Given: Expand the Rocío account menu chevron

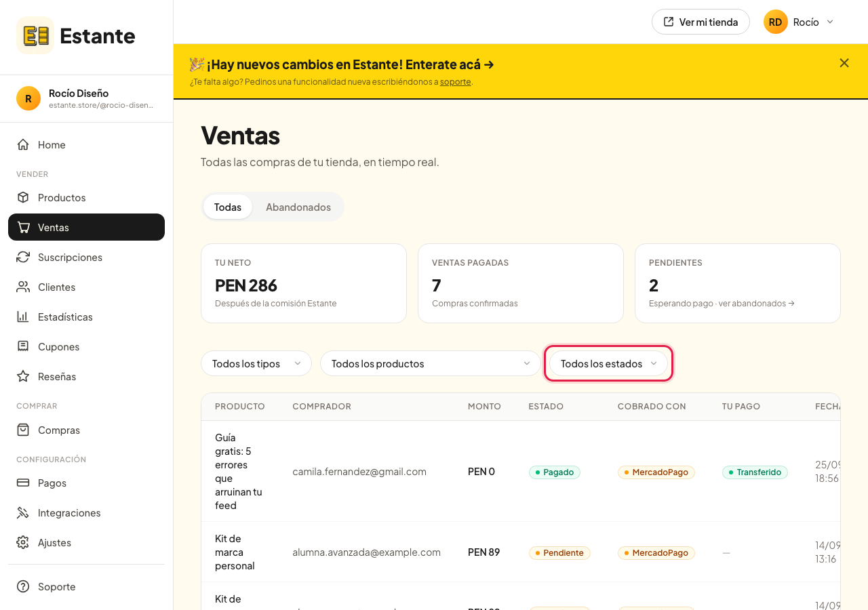Looking at the screenshot, I should (x=830, y=22).
